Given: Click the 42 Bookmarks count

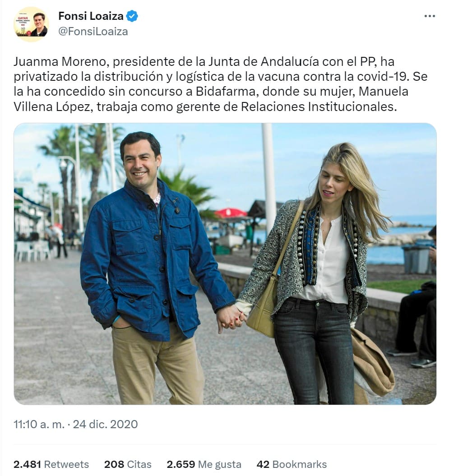Looking at the screenshot, I should [292, 464].
